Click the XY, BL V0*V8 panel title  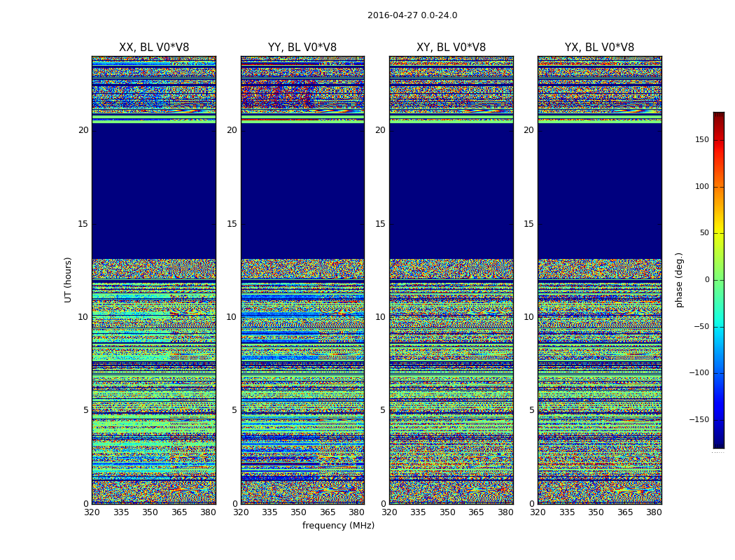pos(451,48)
